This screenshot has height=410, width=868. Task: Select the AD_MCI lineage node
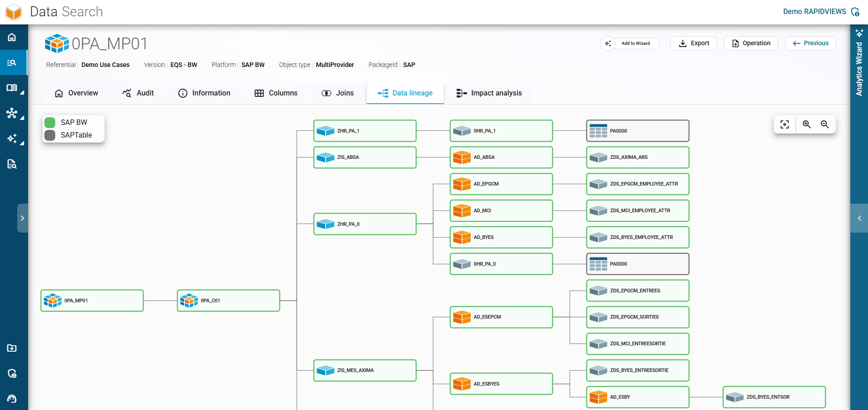pos(501,210)
